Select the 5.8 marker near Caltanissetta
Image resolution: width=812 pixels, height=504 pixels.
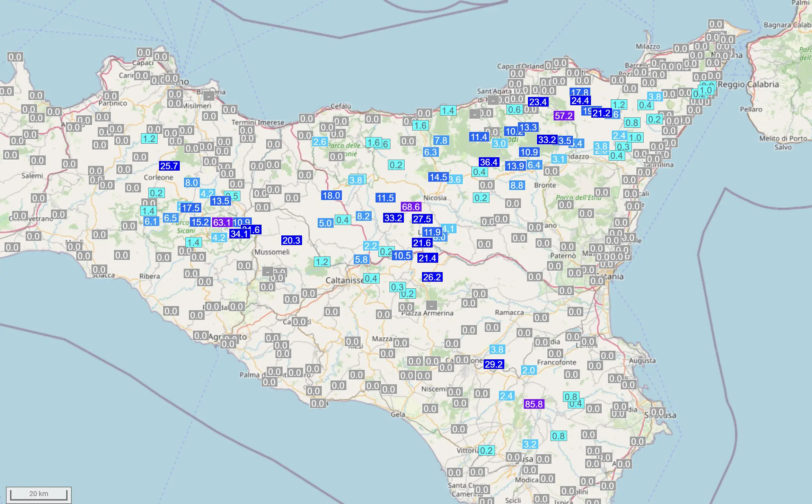[361, 260]
